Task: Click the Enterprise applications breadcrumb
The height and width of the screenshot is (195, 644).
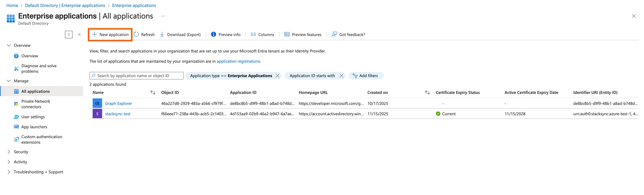Action: click(134, 6)
